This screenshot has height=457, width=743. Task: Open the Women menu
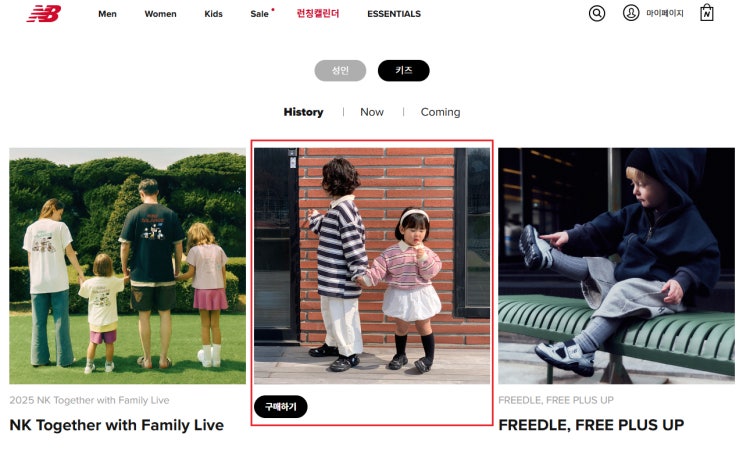(x=160, y=14)
